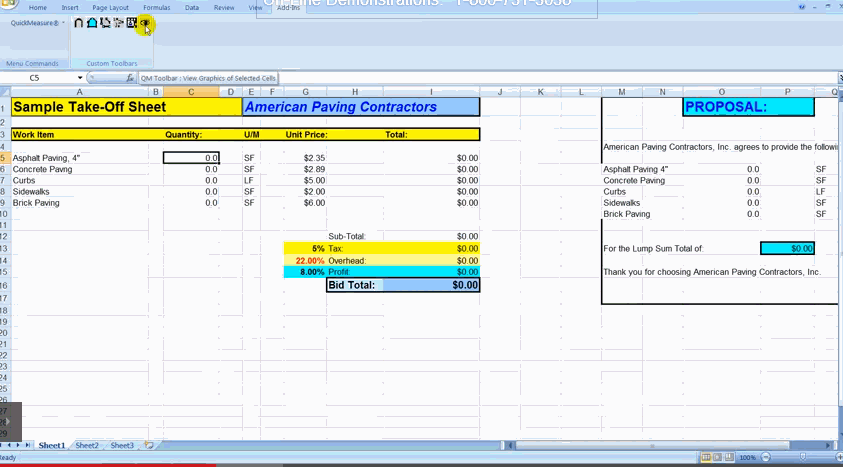The image size is (843, 467).
Task: Select the 8.00% Profit rate cell
Action: (305, 272)
